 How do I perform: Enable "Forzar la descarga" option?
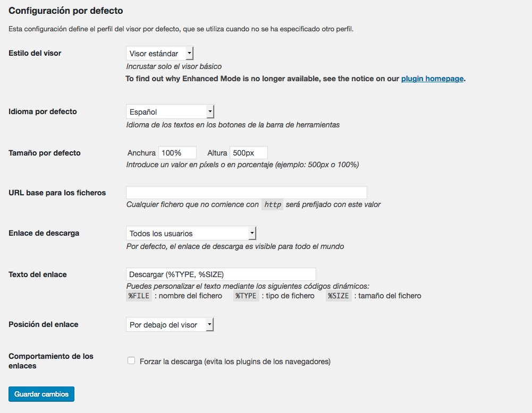coord(131,360)
